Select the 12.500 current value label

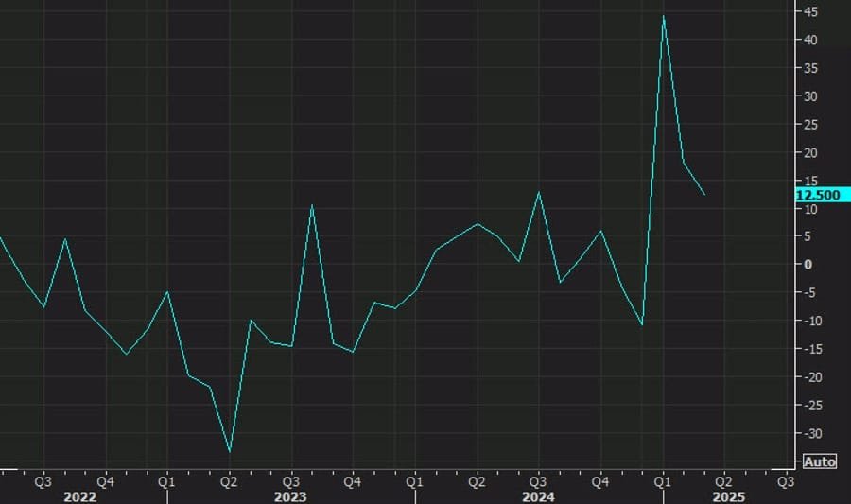click(x=818, y=195)
